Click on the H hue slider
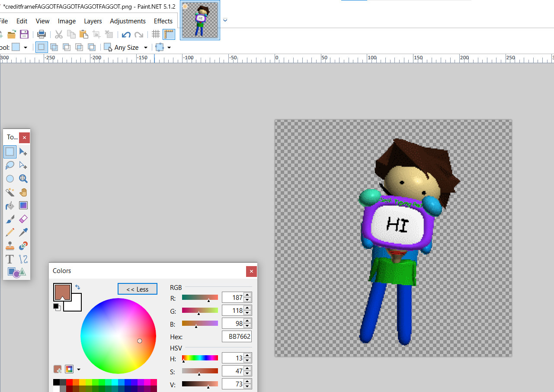Viewport: 554px width, 392px height. 200,358
